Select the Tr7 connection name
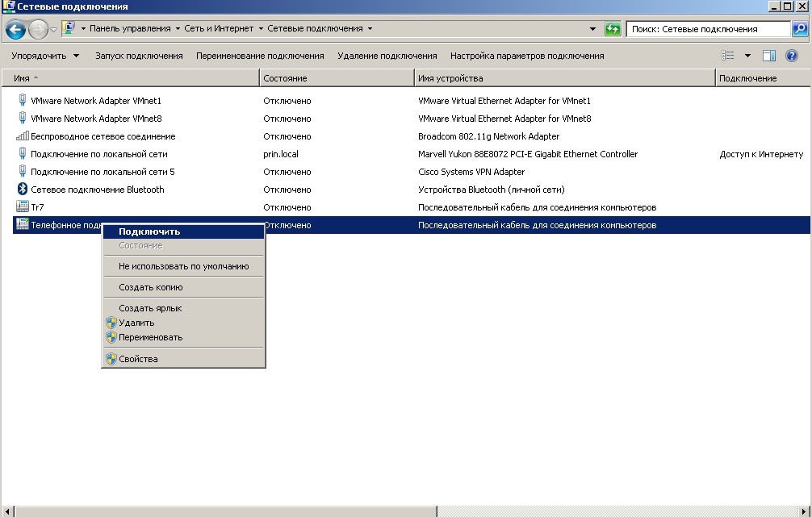Image resolution: width=812 pixels, height=517 pixels. 37,207
